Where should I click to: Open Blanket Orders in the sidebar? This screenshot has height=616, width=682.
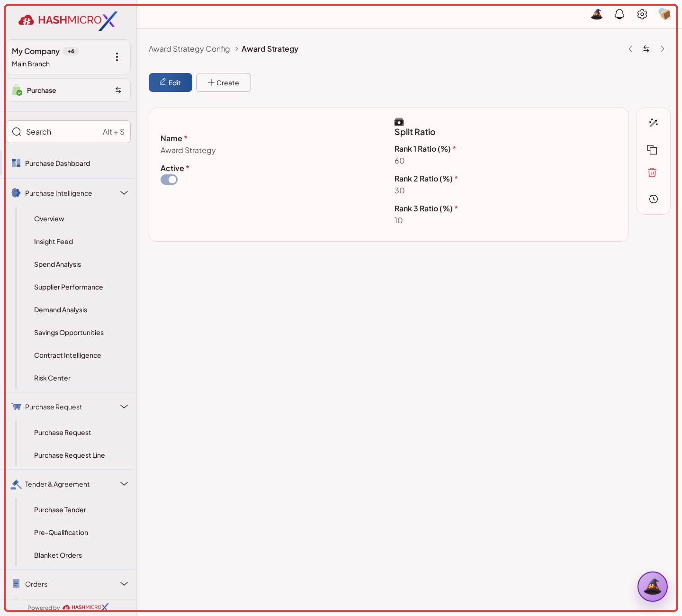pyautogui.click(x=58, y=555)
